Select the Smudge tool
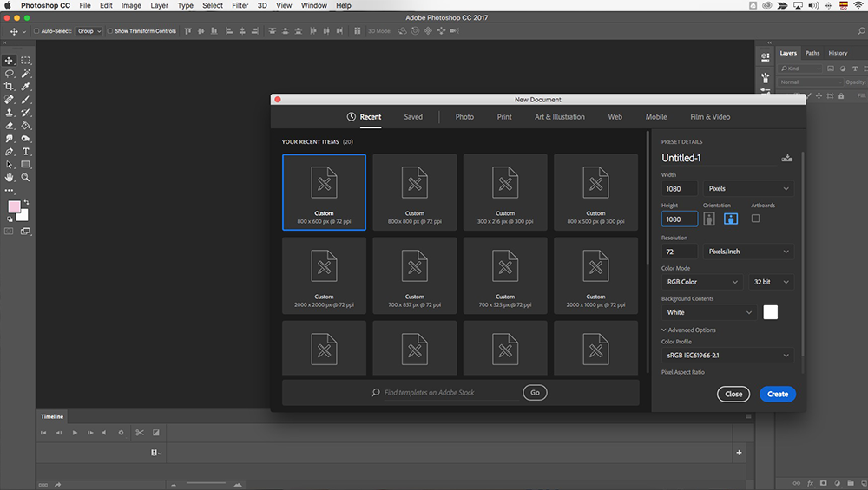 coord(10,138)
